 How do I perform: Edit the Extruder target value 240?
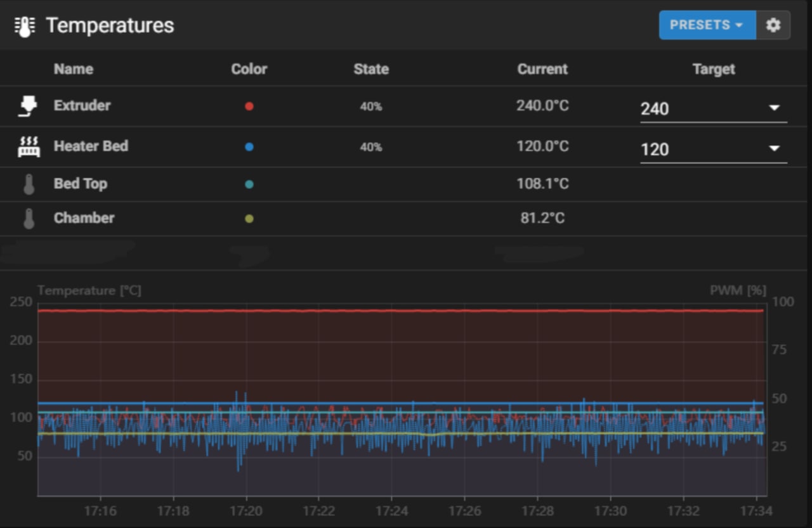[655, 109]
